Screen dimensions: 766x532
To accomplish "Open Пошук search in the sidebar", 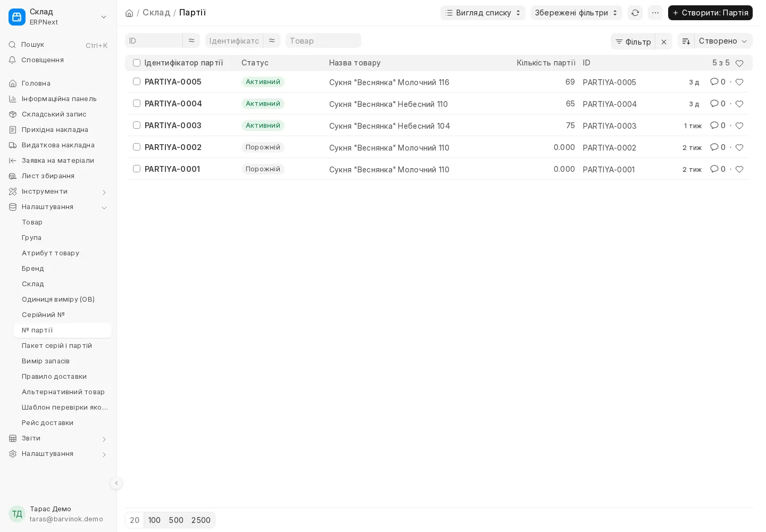I will [x=58, y=45].
